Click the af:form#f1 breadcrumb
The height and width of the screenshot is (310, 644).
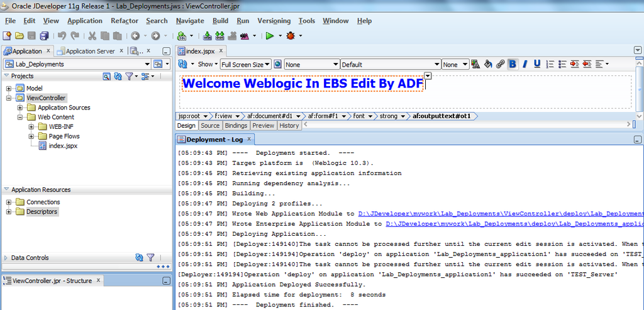(323, 116)
